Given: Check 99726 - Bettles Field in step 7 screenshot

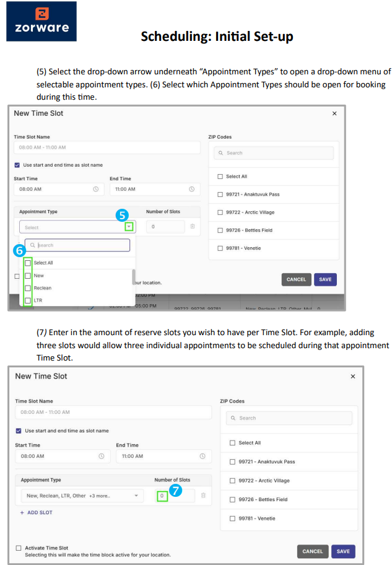Looking at the screenshot, I should click(232, 499).
